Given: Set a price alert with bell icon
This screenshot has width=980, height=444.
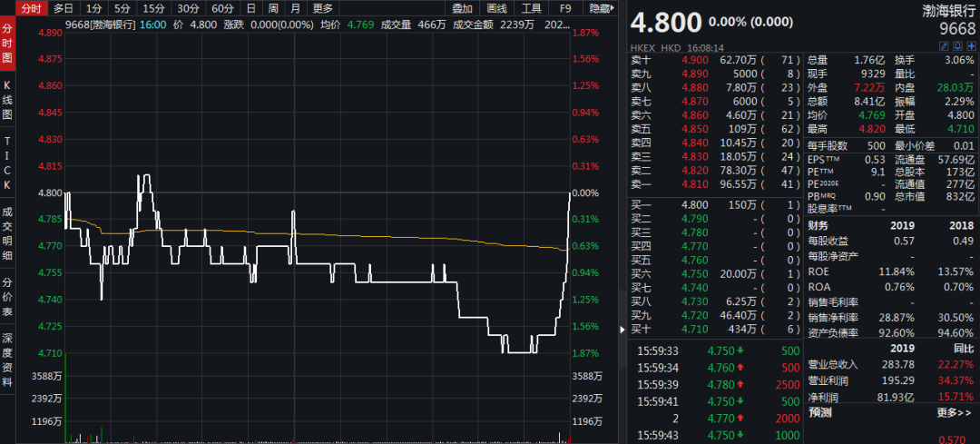Looking at the screenshot, I should (x=957, y=44).
